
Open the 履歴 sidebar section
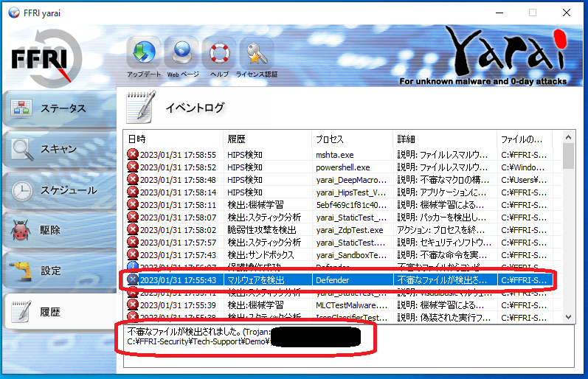59,312
